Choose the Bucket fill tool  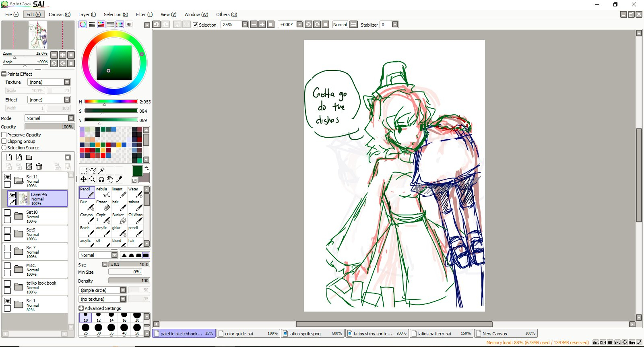119,218
